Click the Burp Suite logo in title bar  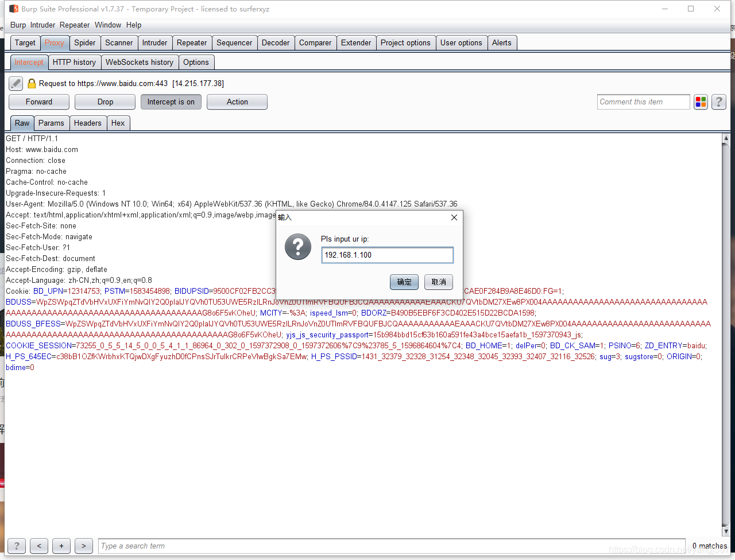[x=14, y=9]
